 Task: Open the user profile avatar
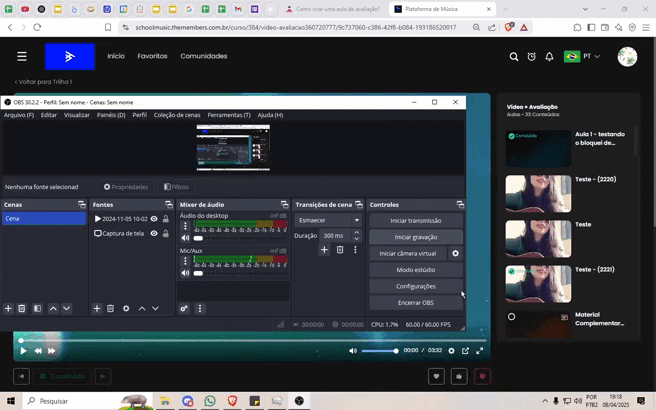[627, 56]
